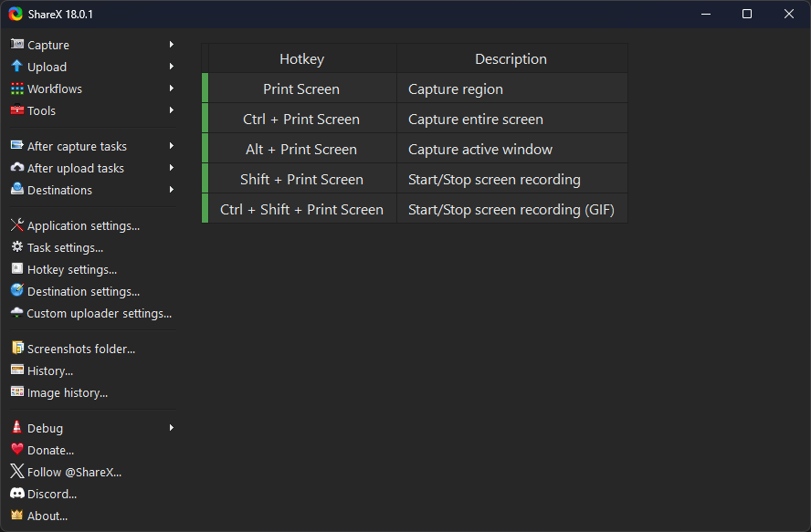811x532 pixels.
Task: Select the Capture camera icon
Action: point(16,45)
